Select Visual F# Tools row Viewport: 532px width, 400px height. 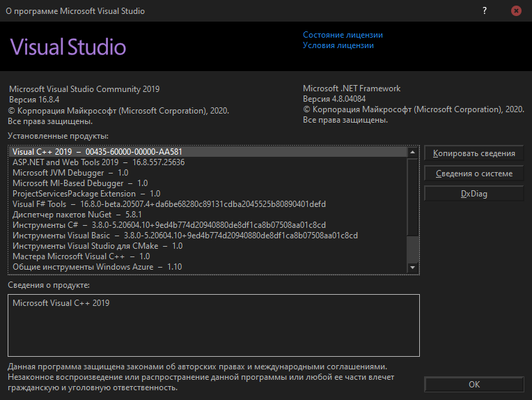pos(209,204)
